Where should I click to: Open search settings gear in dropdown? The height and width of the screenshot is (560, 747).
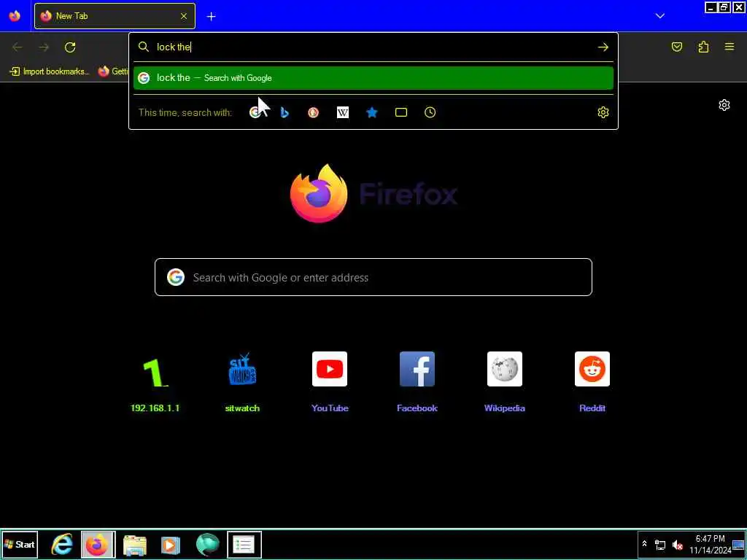pos(603,112)
